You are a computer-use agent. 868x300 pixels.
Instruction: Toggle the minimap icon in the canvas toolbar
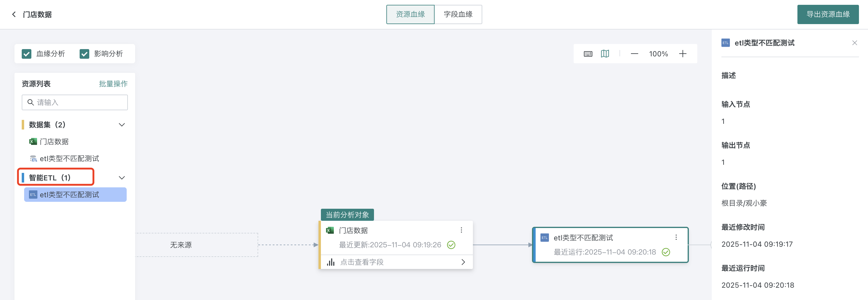(605, 54)
